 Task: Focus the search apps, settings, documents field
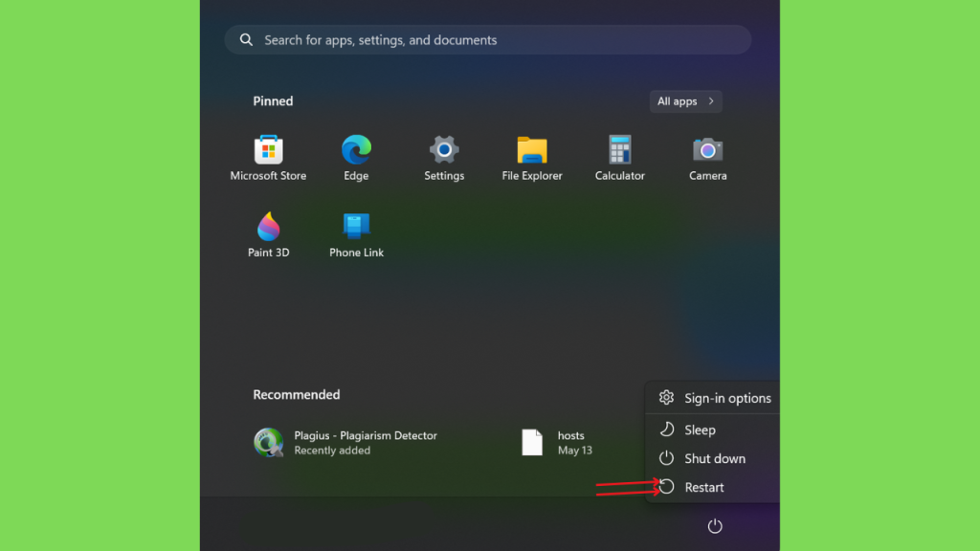(487, 40)
